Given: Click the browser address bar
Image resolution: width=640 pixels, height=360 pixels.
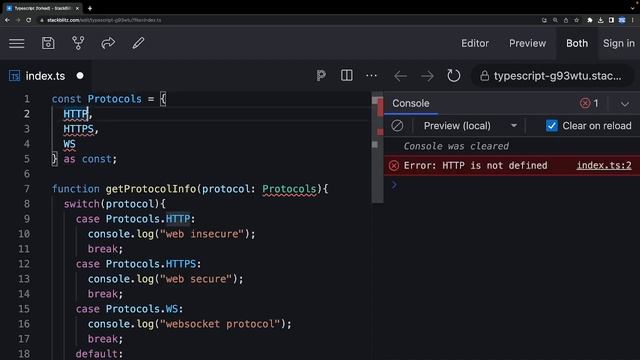Looking at the screenshot, I should tap(286, 20).
